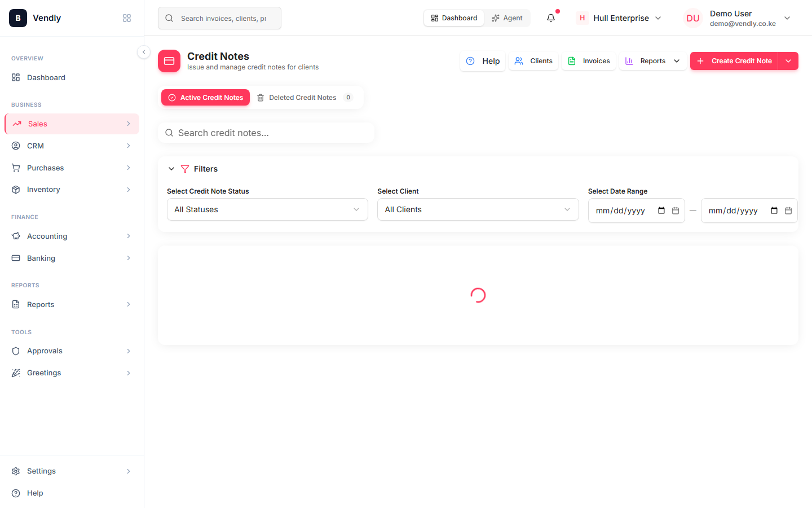Click the magnifier in the top search bar
812x508 pixels.
[169, 18]
